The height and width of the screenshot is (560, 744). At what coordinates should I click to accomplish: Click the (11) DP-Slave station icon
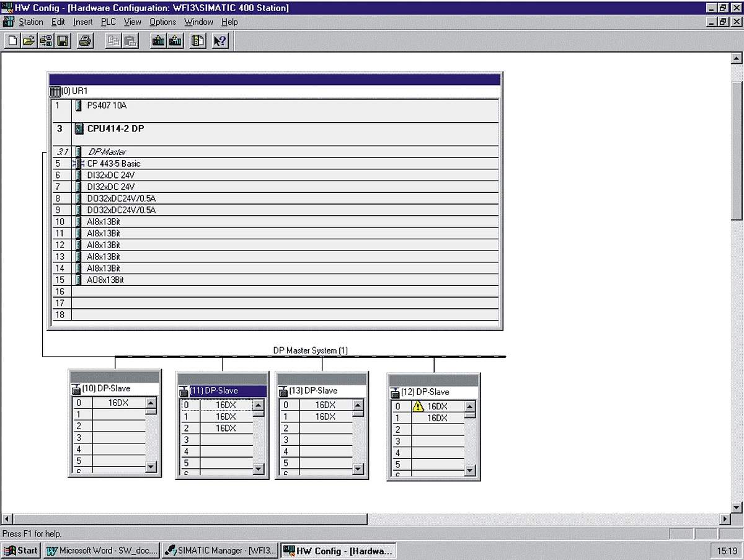184,391
